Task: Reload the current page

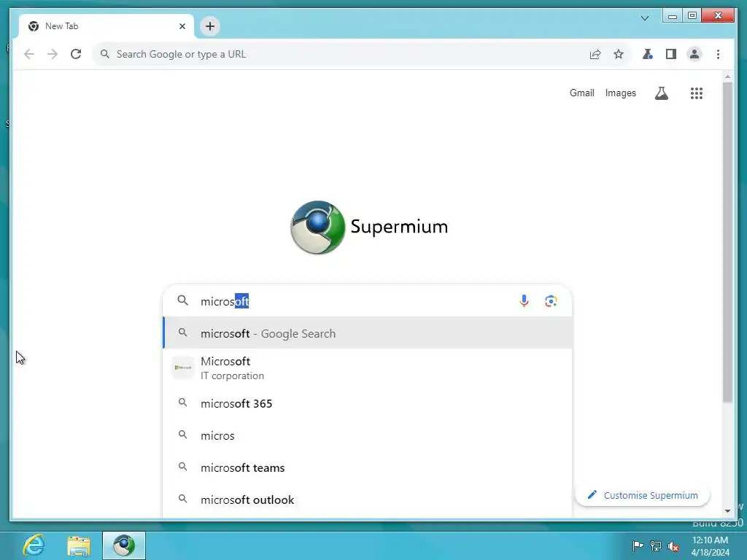Action: tap(76, 54)
